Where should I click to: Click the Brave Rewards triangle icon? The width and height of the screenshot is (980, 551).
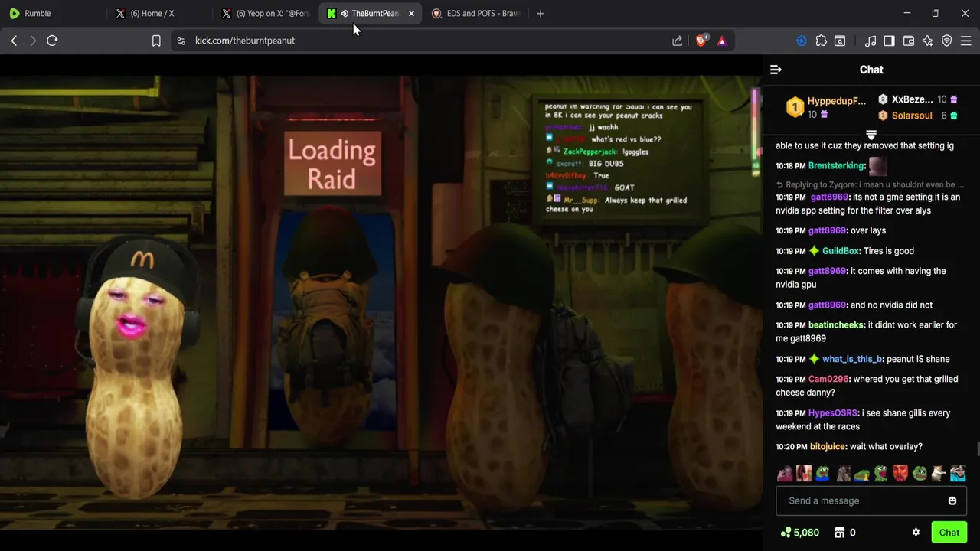tap(721, 41)
